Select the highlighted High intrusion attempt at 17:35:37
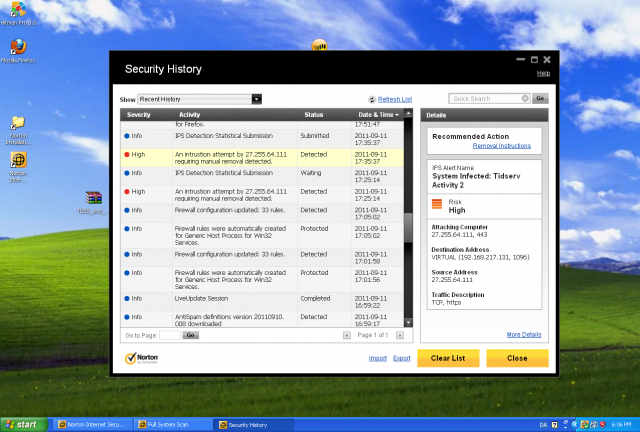The height and width of the screenshot is (432, 640). [x=262, y=158]
